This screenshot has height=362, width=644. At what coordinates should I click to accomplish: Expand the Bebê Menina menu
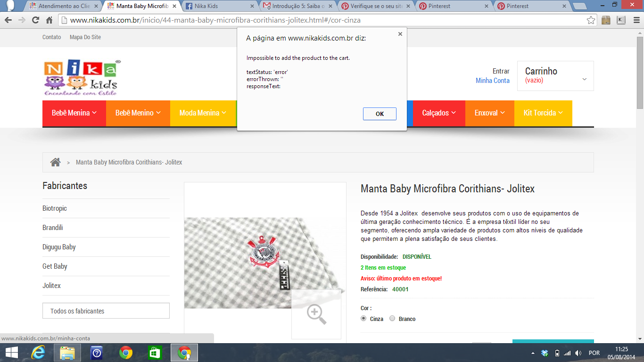[74, 113]
